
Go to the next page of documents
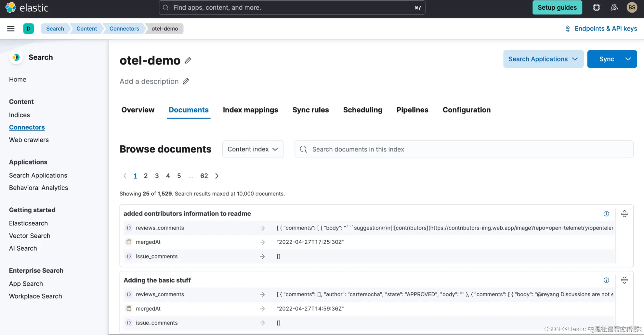click(x=217, y=176)
